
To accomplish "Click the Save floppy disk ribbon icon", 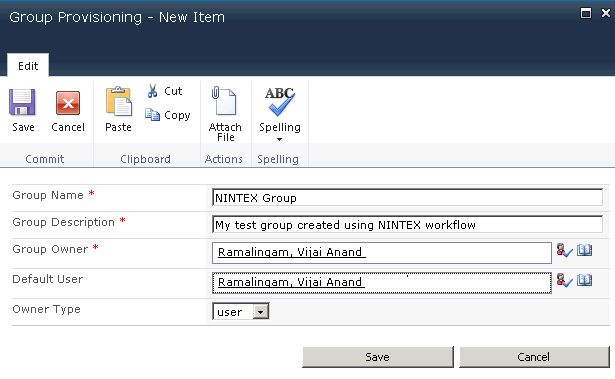I will (x=22, y=102).
